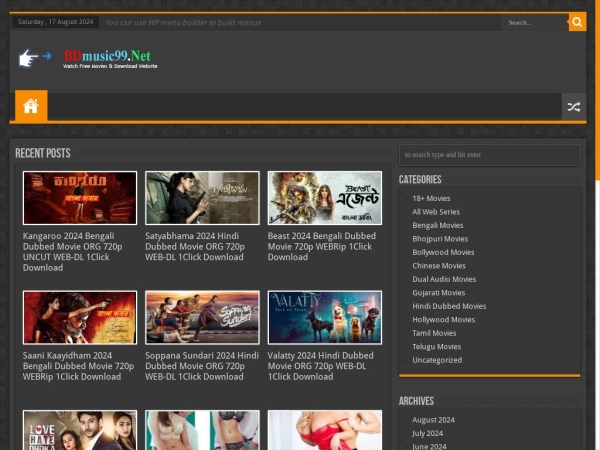This screenshot has height=450, width=600.
Task: Open the Hollywood Movies category
Action: [x=443, y=320]
